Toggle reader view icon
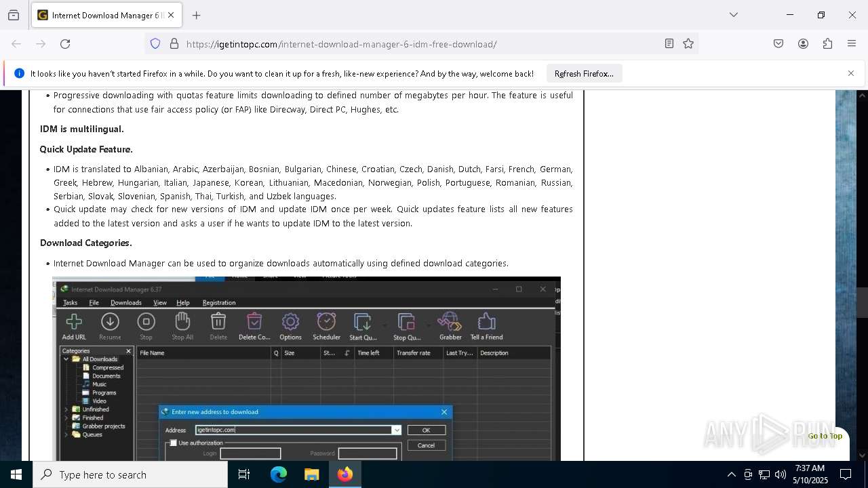 [x=669, y=44]
